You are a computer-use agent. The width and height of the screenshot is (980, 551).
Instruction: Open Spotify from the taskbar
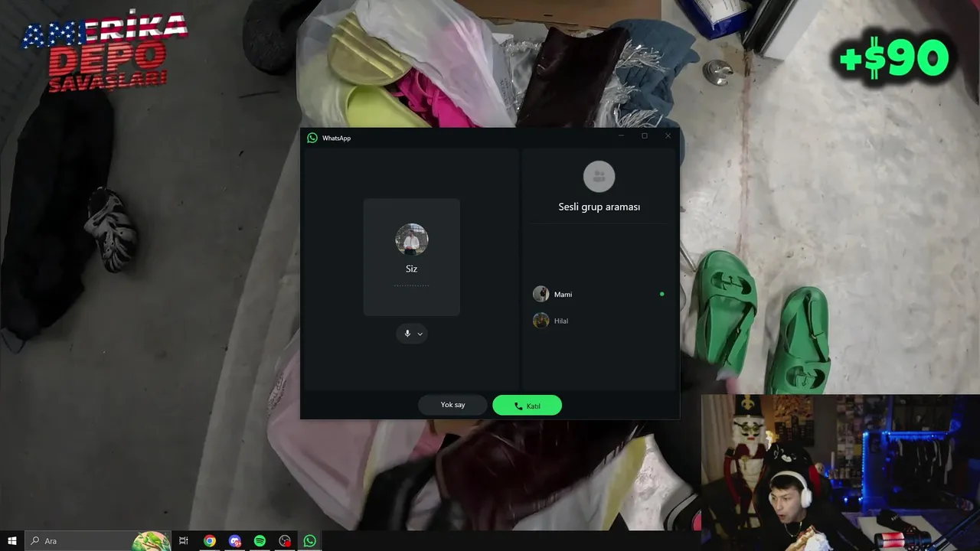coord(260,541)
